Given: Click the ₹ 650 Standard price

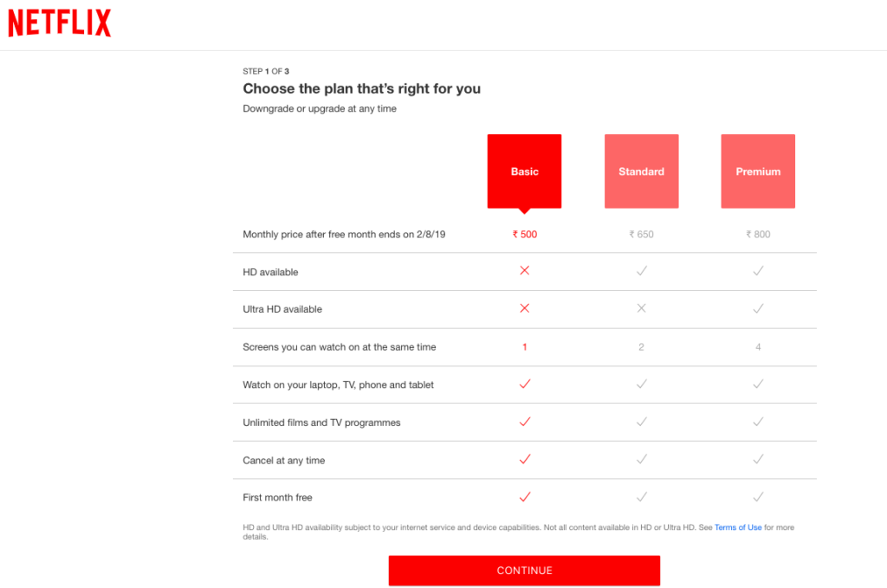Looking at the screenshot, I should click(x=641, y=234).
